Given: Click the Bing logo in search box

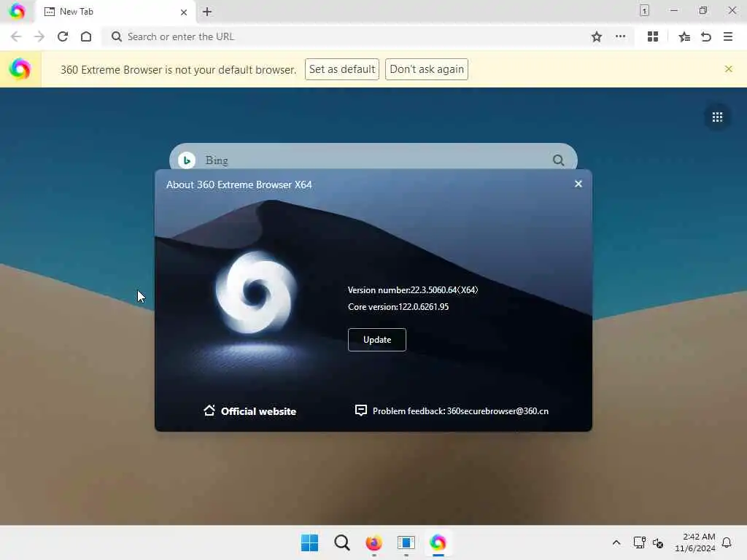Looking at the screenshot, I should (x=187, y=160).
